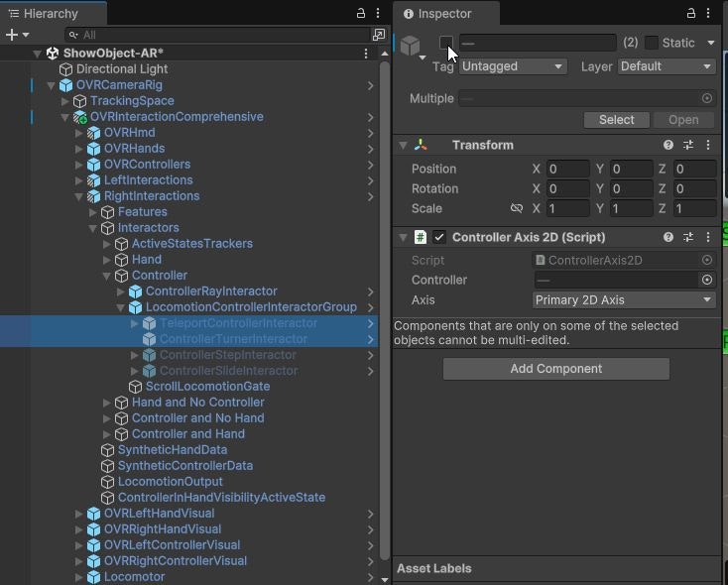Select ControllerStepInteractor in Hierarchy

tap(228, 355)
